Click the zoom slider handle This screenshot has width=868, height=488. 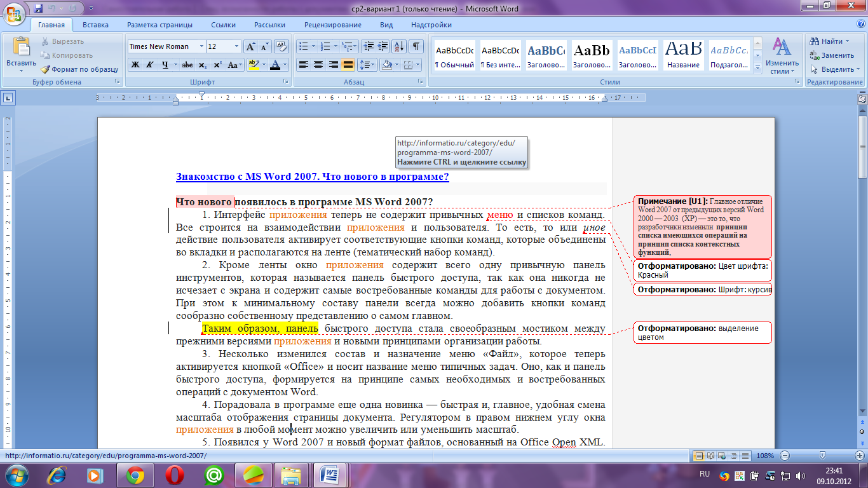pos(823,456)
